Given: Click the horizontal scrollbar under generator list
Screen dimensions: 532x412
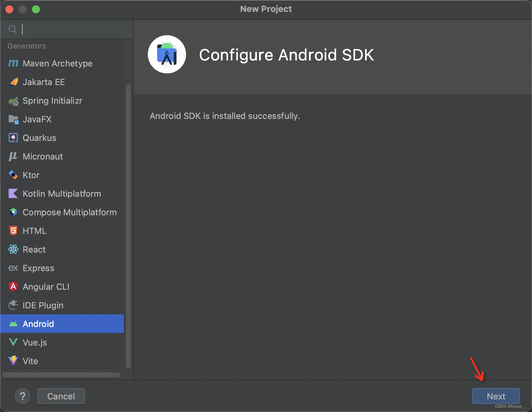Looking at the screenshot, I should tap(61, 375).
